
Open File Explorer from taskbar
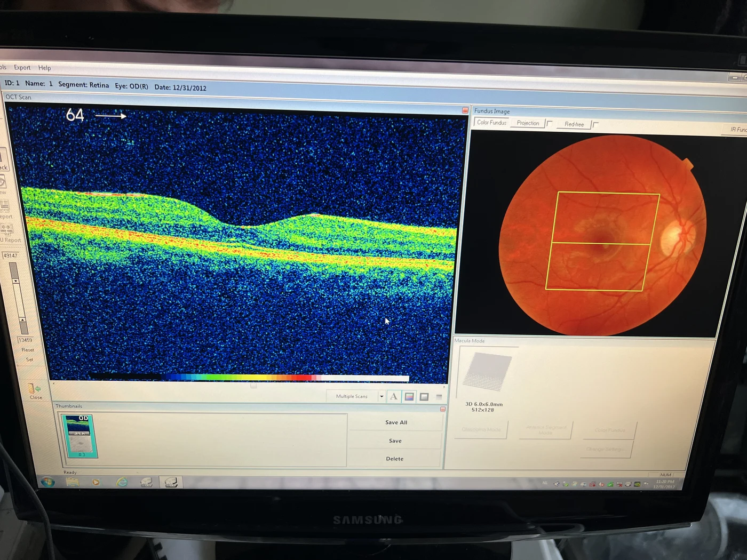pyautogui.click(x=73, y=482)
